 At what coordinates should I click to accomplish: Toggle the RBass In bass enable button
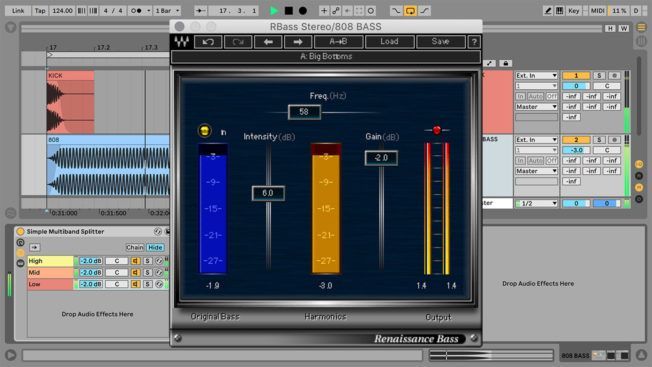click(205, 131)
